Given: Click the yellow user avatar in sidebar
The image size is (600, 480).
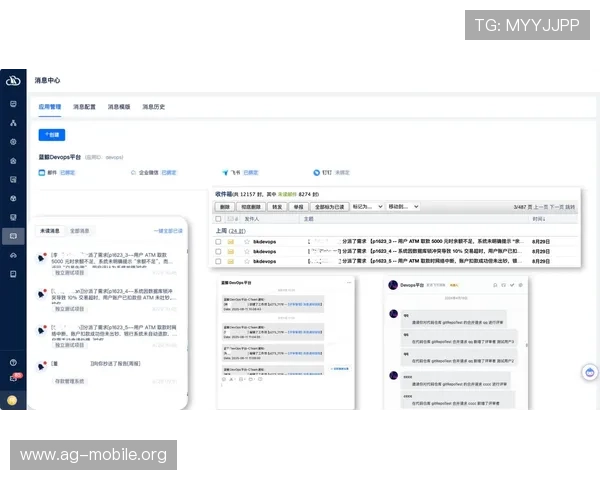Looking at the screenshot, I should 12,400.
